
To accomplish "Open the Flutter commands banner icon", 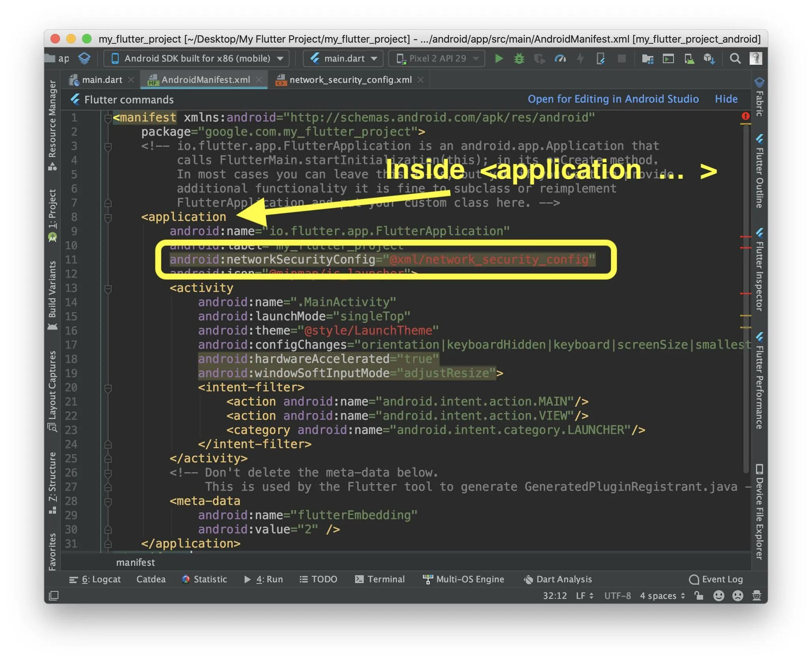I will 75,99.
